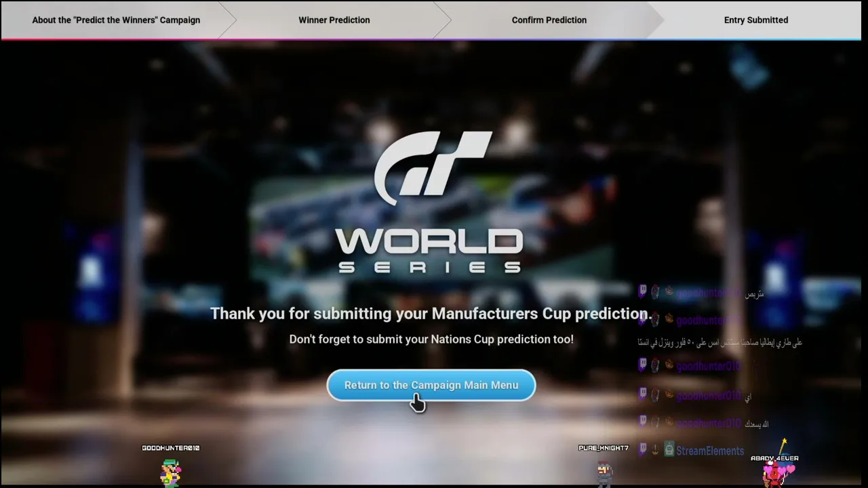Click the Manufacturers Cup thank-you message
The image size is (868, 488).
[x=431, y=313]
